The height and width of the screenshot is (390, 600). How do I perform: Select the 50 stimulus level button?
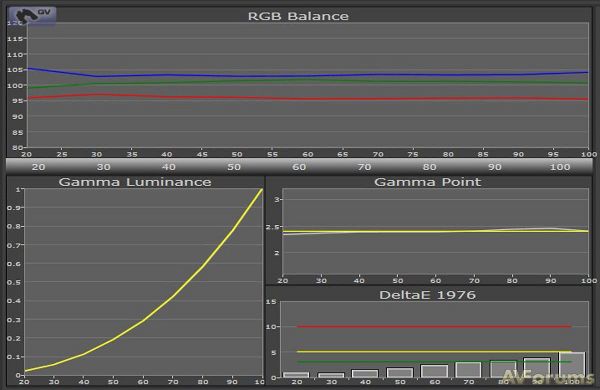point(234,167)
